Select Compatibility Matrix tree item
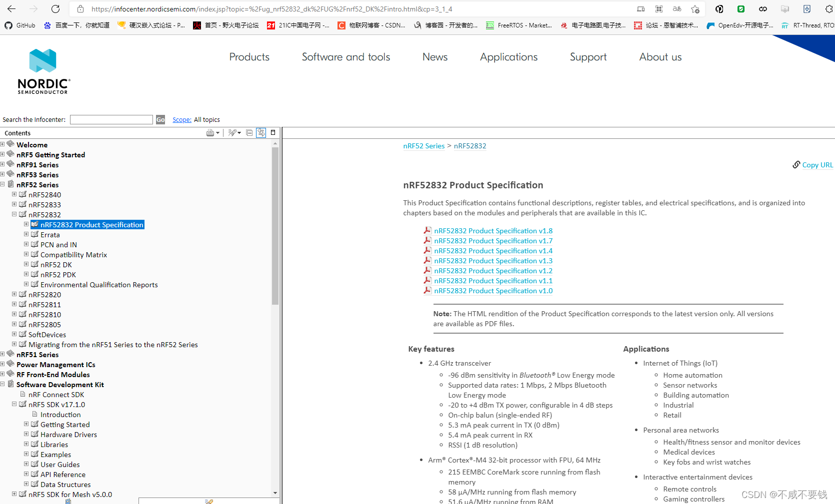 (x=73, y=255)
